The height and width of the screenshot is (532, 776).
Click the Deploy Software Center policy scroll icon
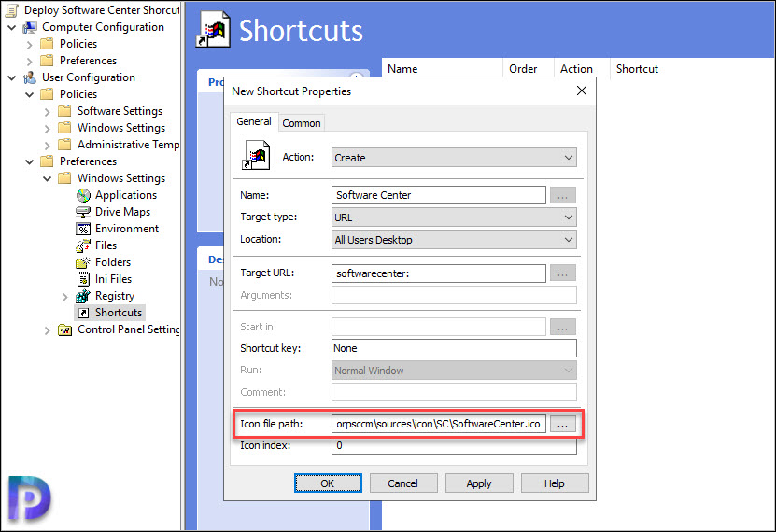click(x=11, y=10)
